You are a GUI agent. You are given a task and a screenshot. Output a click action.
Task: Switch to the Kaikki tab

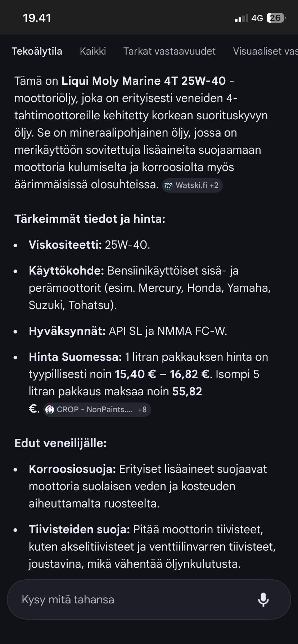click(x=92, y=51)
